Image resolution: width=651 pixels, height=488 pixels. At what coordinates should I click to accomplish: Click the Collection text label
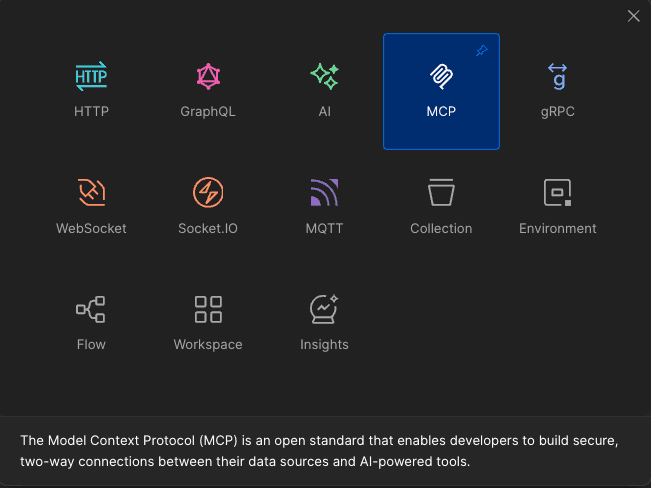(x=441, y=228)
